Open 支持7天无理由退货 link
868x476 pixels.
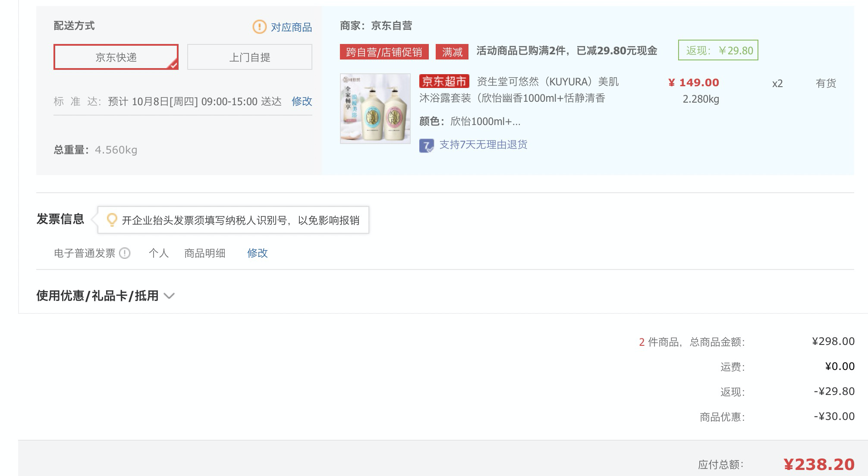483,144
